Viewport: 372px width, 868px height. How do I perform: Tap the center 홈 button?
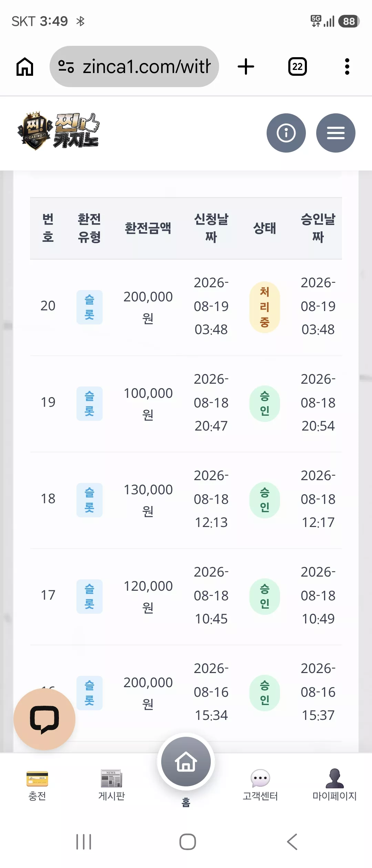(x=186, y=762)
